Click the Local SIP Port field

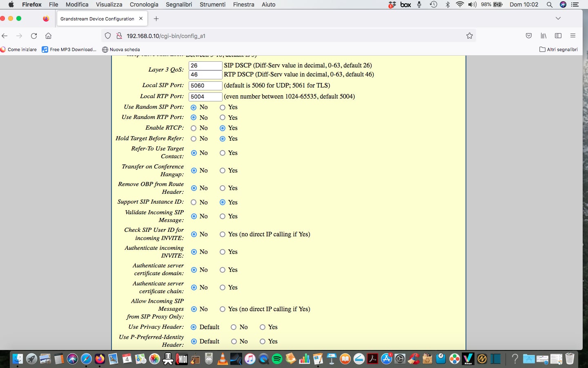pos(205,86)
